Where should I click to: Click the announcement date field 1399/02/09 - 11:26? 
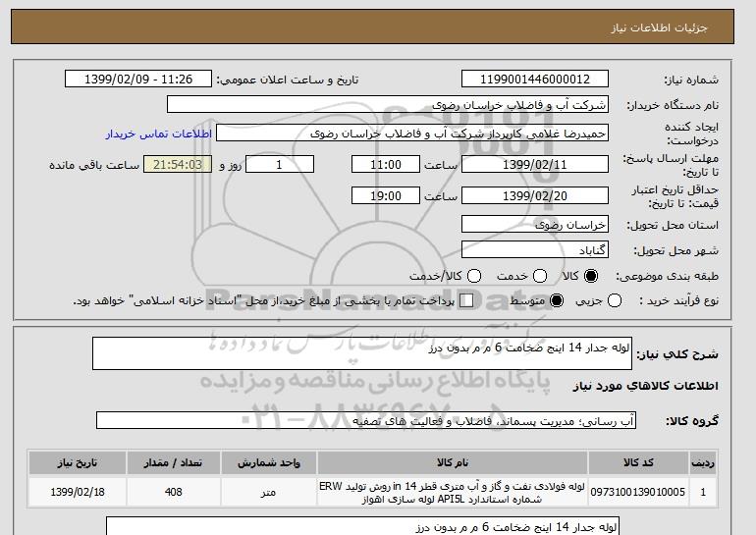click(138, 80)
